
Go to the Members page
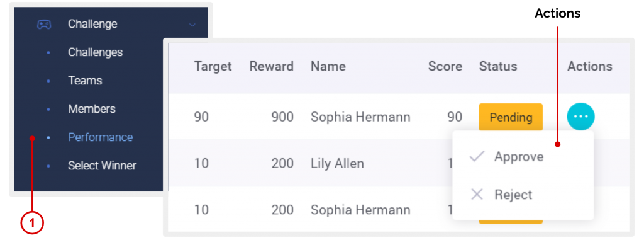pos(92,109)
